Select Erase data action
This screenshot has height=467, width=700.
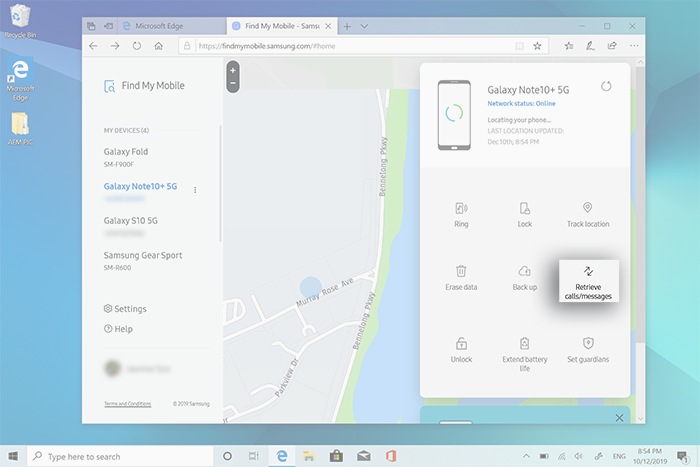461,278
